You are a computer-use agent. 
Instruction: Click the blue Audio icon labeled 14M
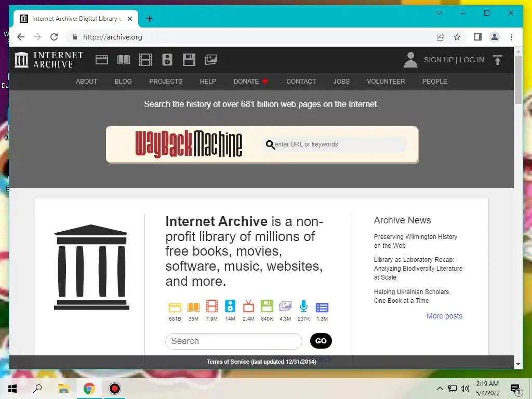(x=230, y=307)
